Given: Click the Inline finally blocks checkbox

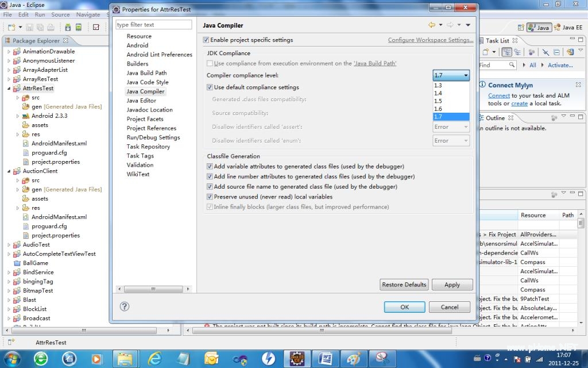Looking at the screenshot, I should point(210,207).
